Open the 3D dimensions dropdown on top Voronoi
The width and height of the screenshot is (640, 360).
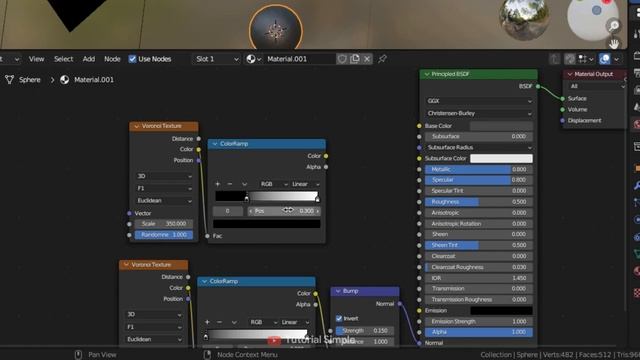(x=164, y=176)
